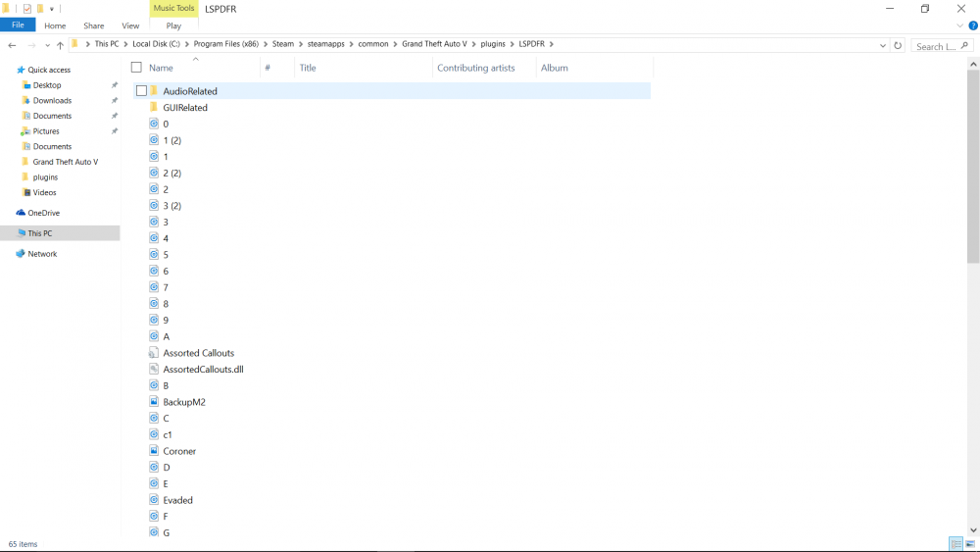The image size is (980, 552).
Task: Open Help with the blue question mark
Action: 973,25
